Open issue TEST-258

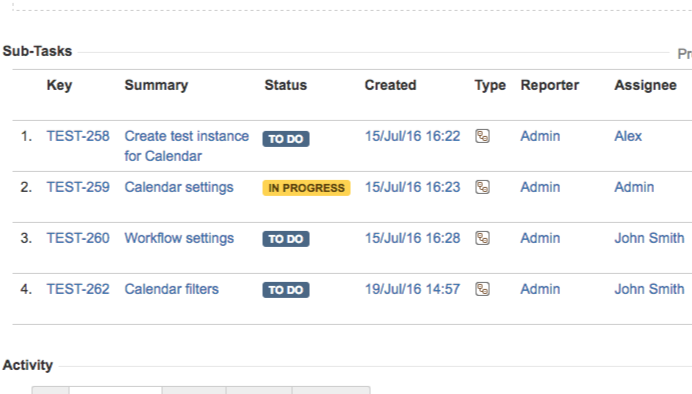click(78, 136)
